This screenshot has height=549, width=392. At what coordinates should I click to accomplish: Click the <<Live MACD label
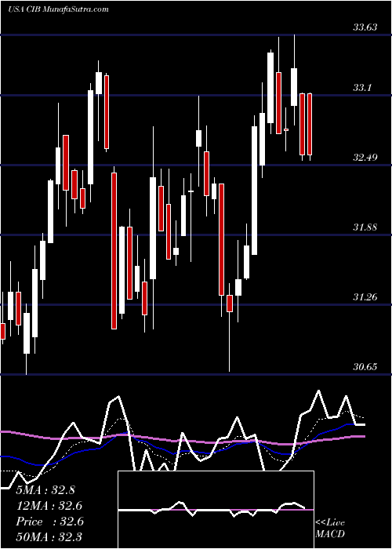tap(330, 528)
